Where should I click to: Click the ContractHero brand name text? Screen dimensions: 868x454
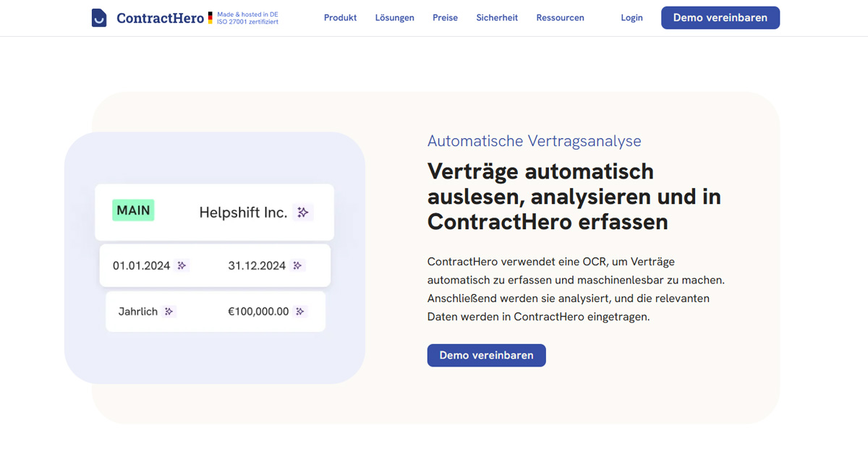tap(160, 18)
